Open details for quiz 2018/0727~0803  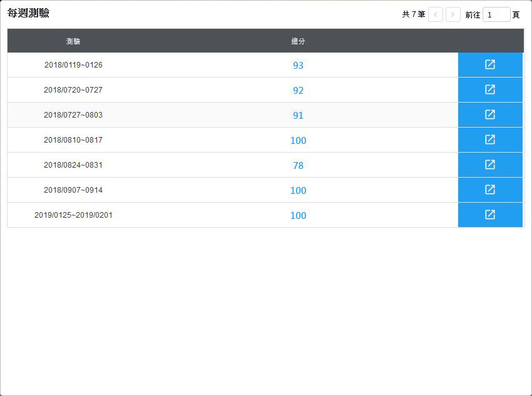click(490, 115)
